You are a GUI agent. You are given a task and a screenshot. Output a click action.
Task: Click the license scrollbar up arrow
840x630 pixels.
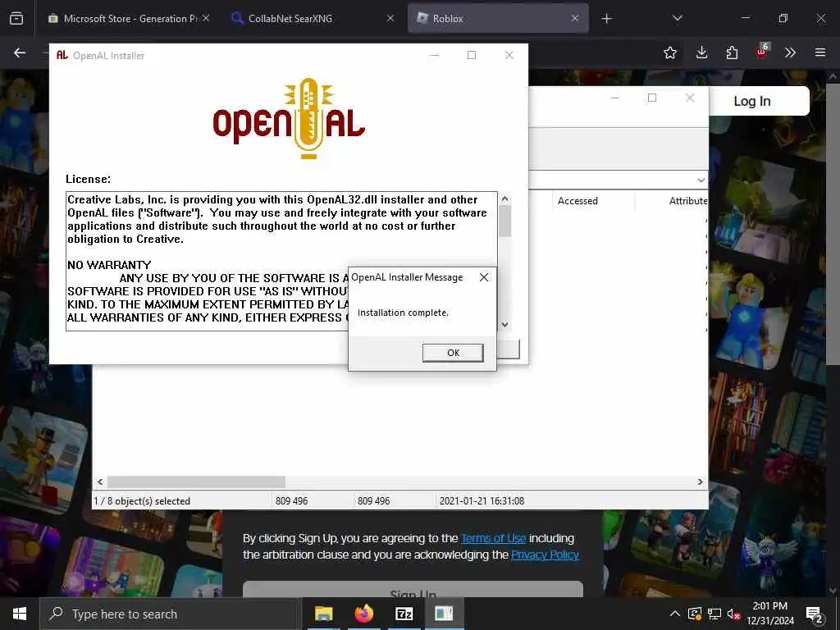click(x=504, y=199)
